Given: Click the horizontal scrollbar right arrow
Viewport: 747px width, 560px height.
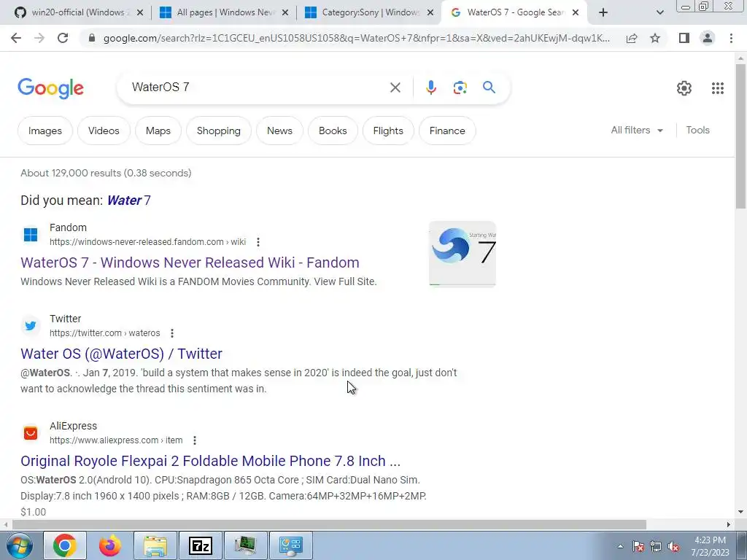Looking at the screenshot, I should click(729, 524).
